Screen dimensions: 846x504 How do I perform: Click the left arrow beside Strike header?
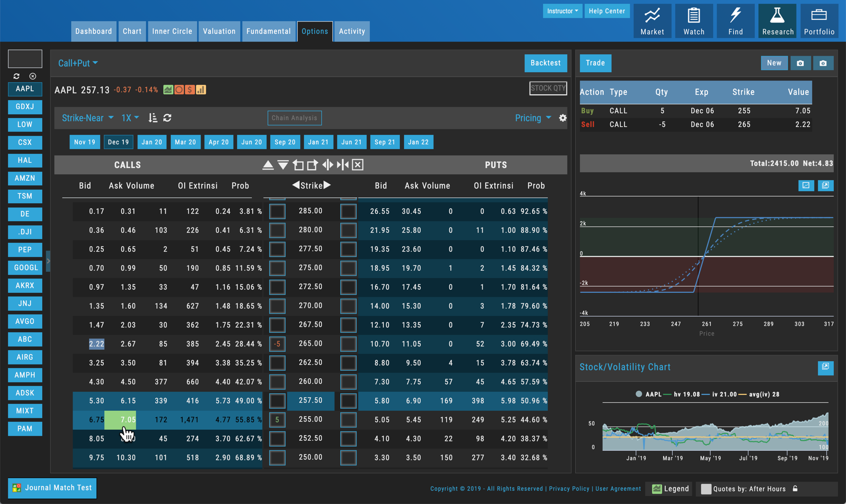click(x=296, y=185)
